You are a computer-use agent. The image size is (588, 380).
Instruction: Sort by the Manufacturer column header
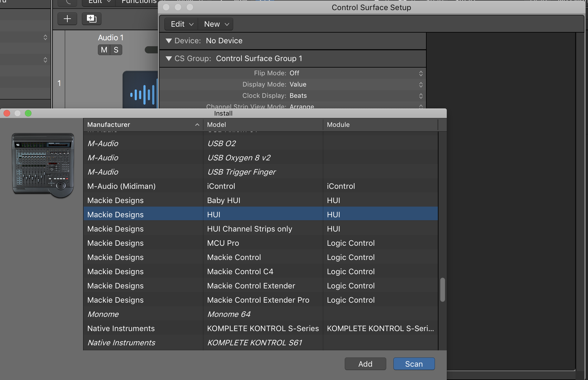143,124
